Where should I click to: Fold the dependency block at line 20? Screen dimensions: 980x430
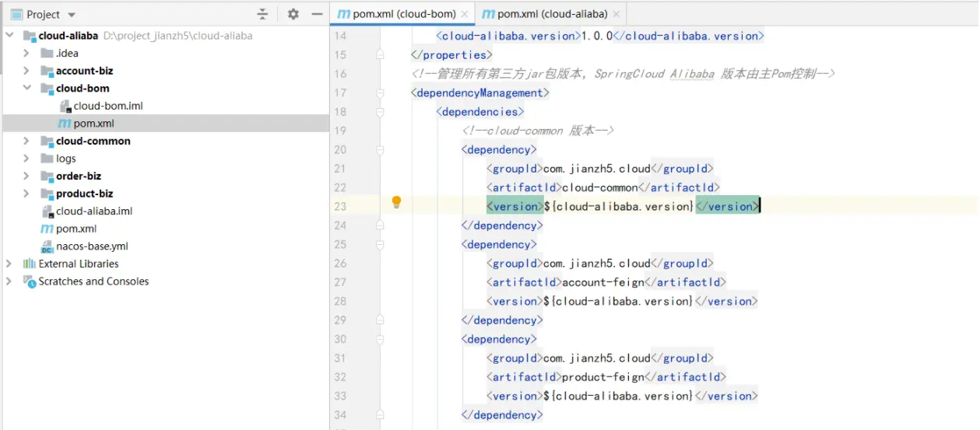(380, 149)
